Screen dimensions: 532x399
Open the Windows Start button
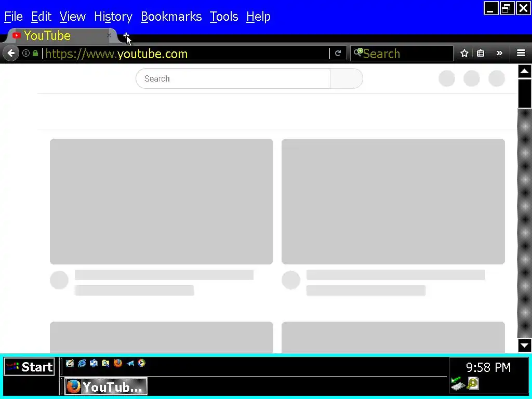(x=29, y=367)
